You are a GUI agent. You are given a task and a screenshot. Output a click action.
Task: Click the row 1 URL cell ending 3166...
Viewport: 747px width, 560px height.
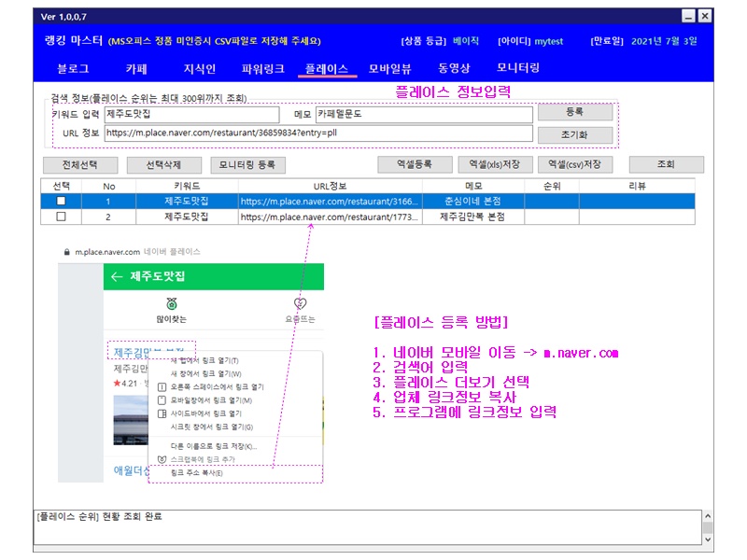(330, 201)
